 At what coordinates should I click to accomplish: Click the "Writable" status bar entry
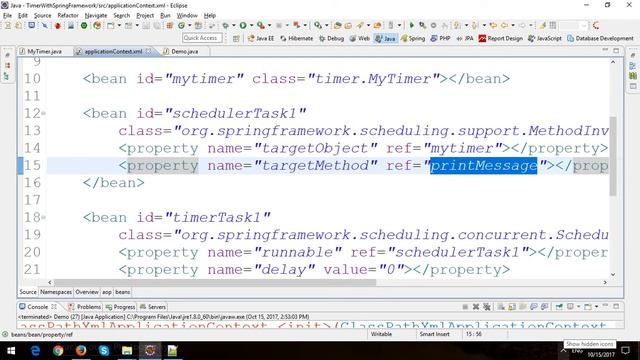pos(381,334)
